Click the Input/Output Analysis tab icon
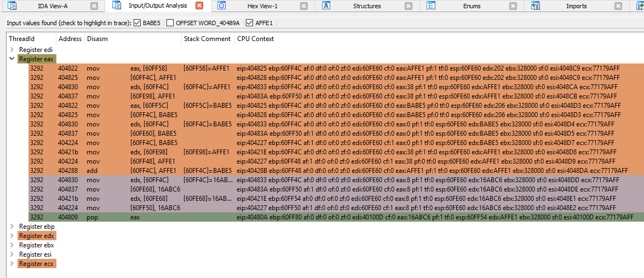Viewport: 644px width, 278px height. tap(117, 6)
